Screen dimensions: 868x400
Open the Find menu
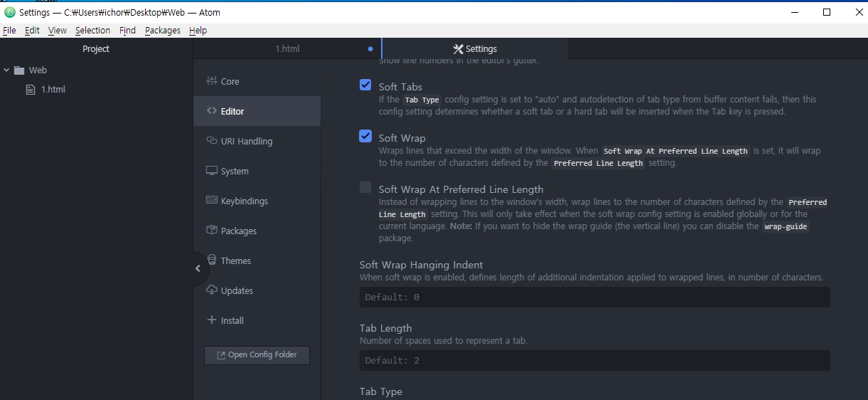tap(128, 30)
